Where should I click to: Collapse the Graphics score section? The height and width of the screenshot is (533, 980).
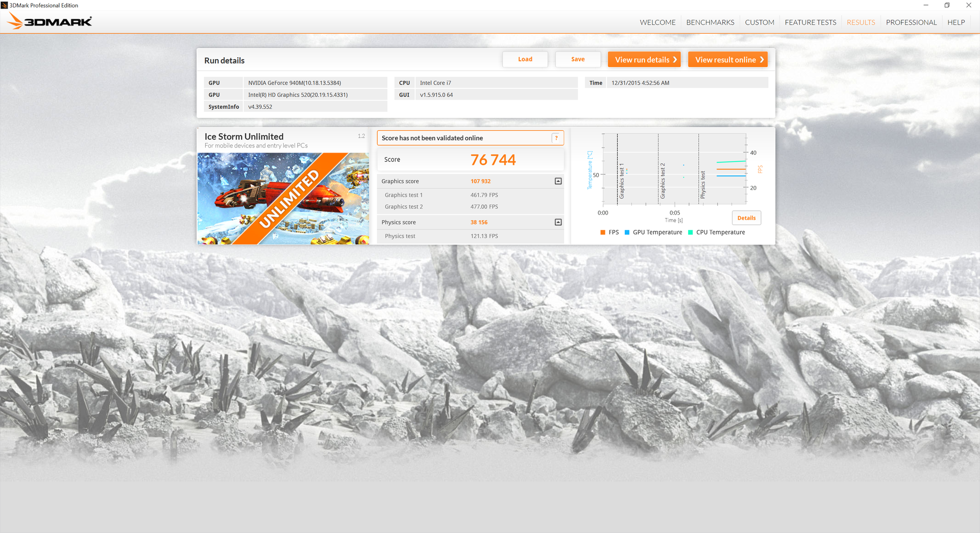[x=558, y=181]
